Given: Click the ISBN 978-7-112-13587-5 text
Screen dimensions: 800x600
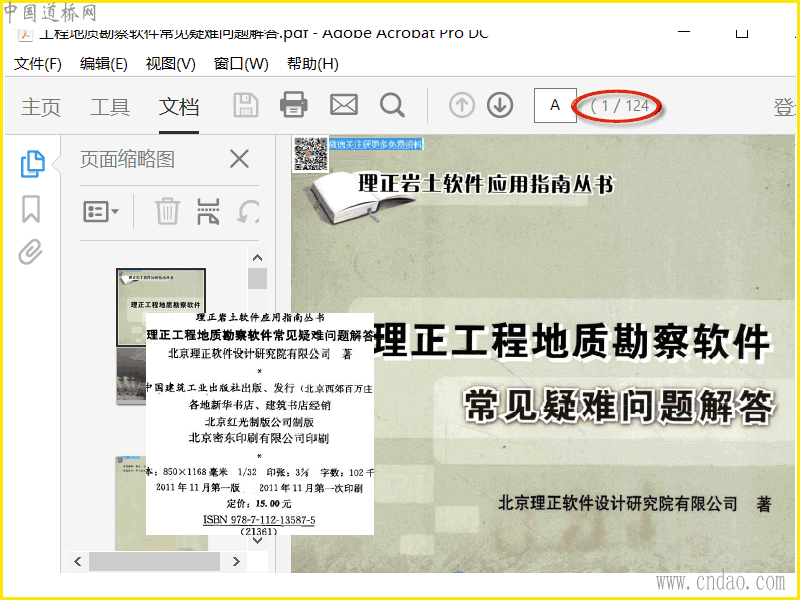Looking at the screenshot, I should tap(259, 520).
